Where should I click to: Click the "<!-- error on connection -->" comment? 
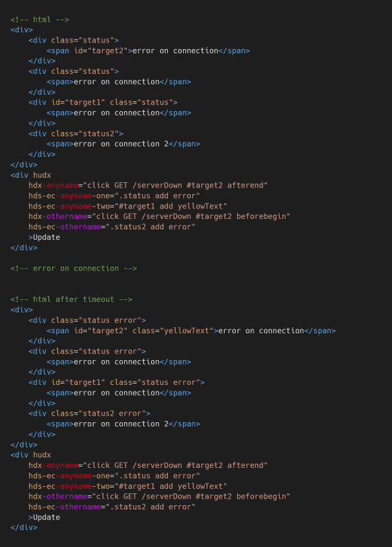pos(74,268)
